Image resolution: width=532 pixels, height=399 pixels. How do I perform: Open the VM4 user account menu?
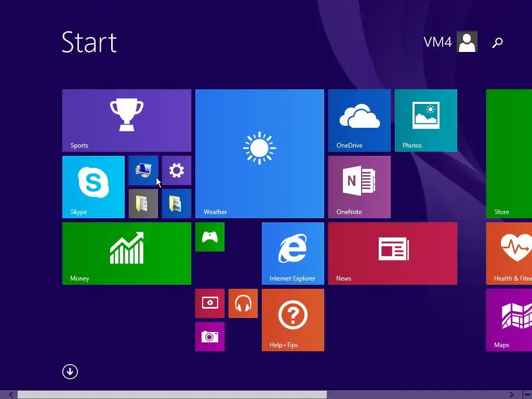450,42
